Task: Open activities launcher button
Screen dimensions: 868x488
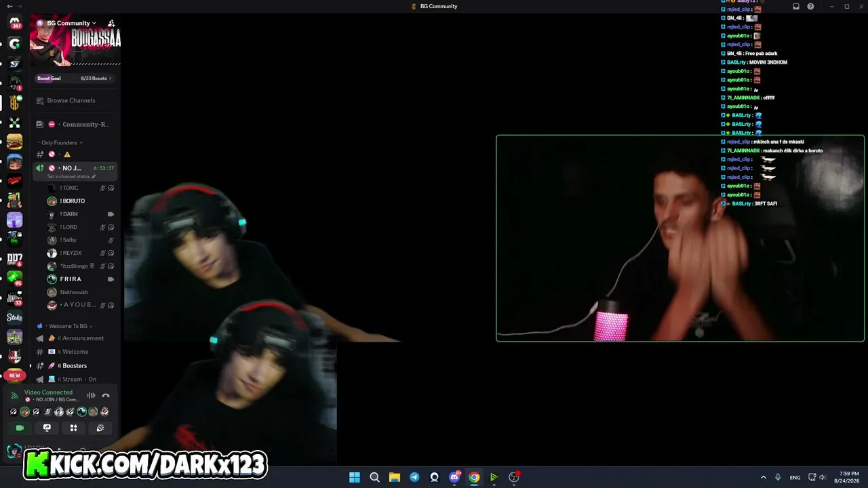Action: 74,428
